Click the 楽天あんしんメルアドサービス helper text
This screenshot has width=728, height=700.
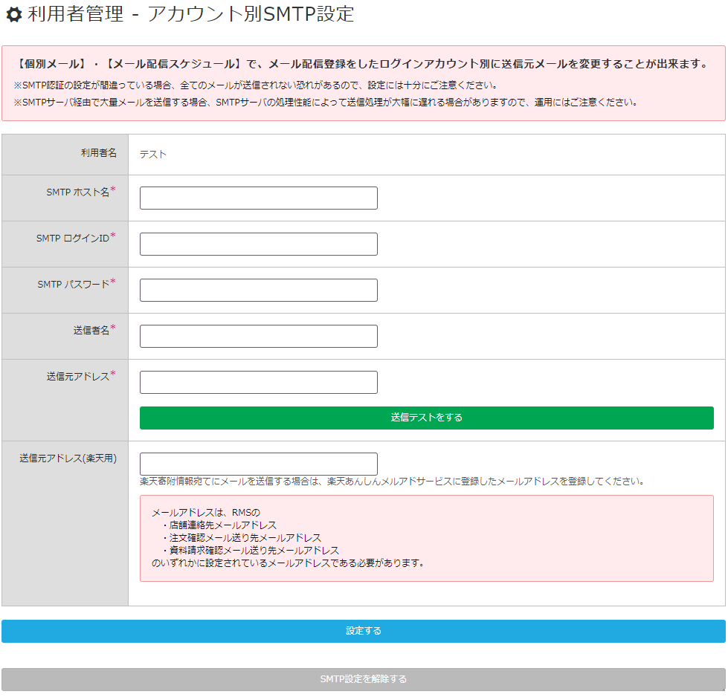coord(391,482)
